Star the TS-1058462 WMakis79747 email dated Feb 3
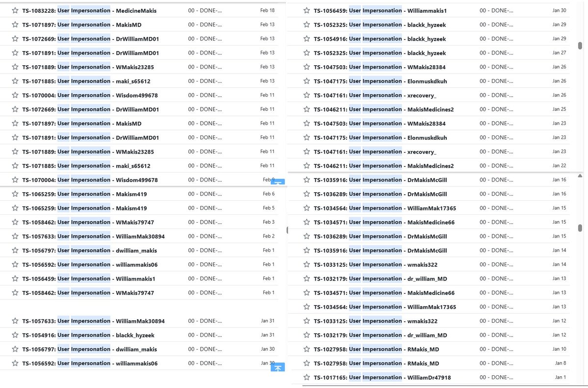The height and width of the screenshot is (388, 588). [15, 222]
